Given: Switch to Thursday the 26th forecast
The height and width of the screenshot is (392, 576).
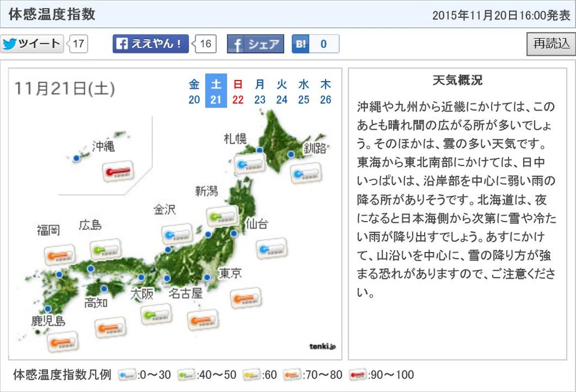Looking at the screenshot, I should coord(325,91).
